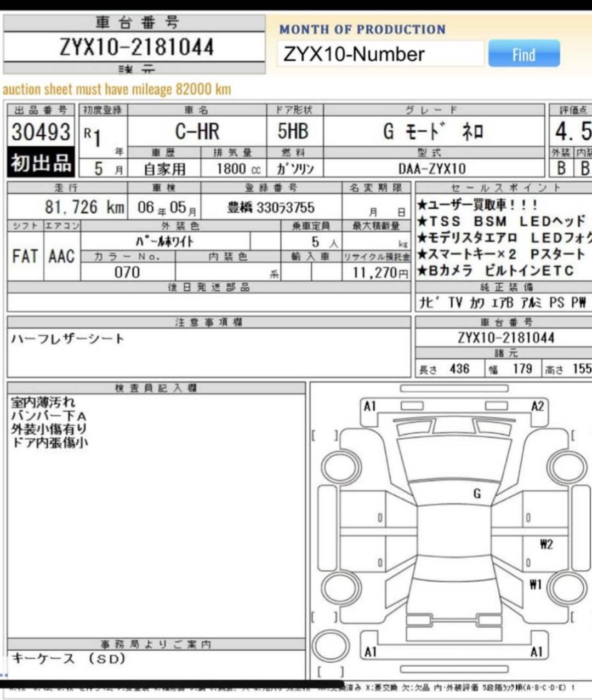Image resolution: width=592 pixels, height=700 pixels.
Task: Click the width value 179
Action: click(522, 369)
